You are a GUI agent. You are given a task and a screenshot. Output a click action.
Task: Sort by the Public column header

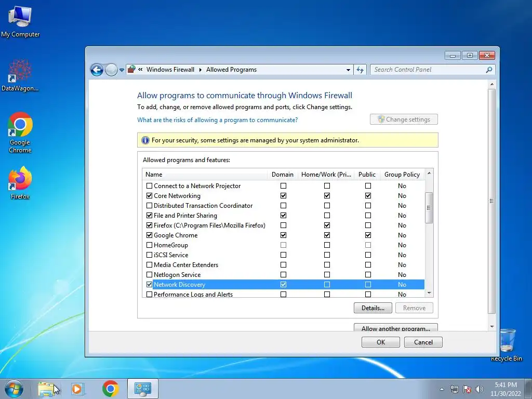click(367, 175)
